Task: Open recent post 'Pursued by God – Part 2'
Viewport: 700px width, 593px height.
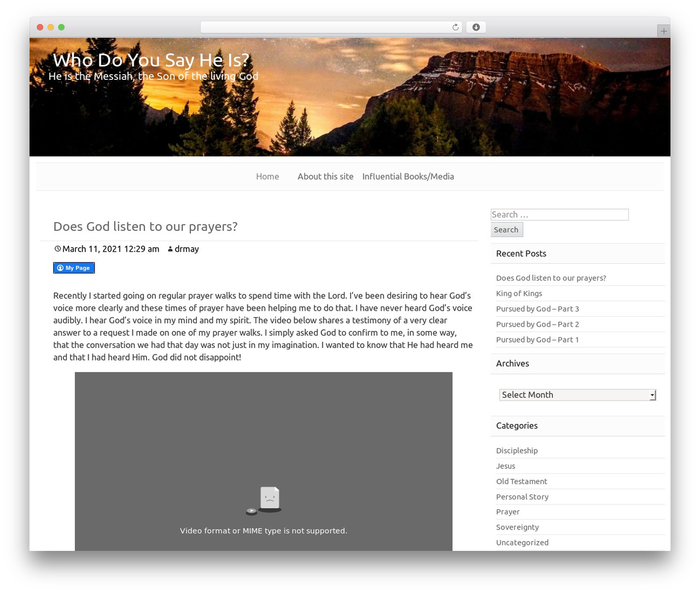Action: pyautogui.click(x=538, y=324)
